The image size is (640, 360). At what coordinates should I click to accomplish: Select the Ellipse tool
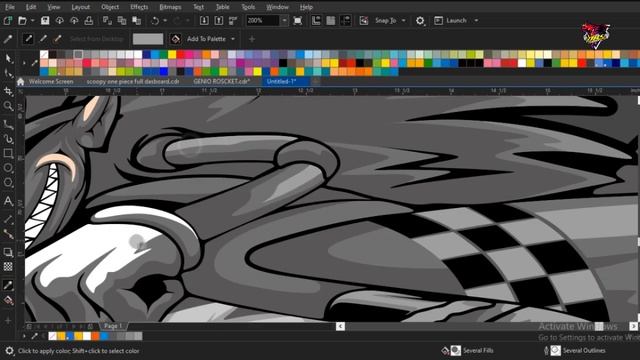(x=8, y=168)
